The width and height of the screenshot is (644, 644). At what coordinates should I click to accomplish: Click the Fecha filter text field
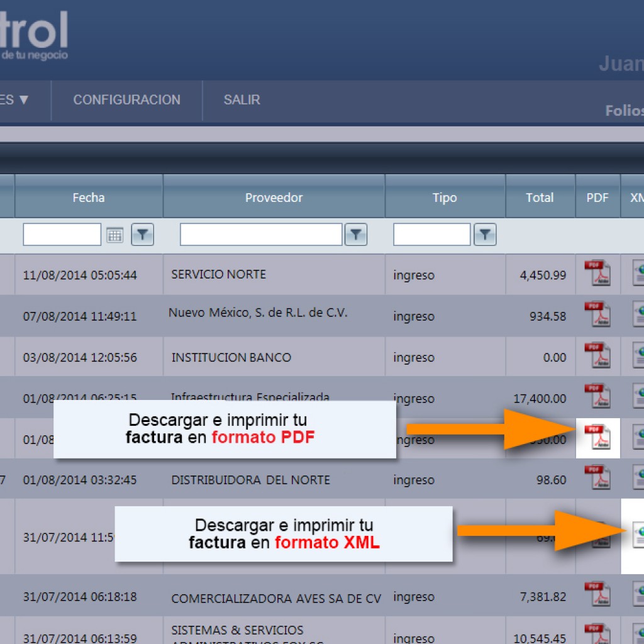[x=62, y=235]
